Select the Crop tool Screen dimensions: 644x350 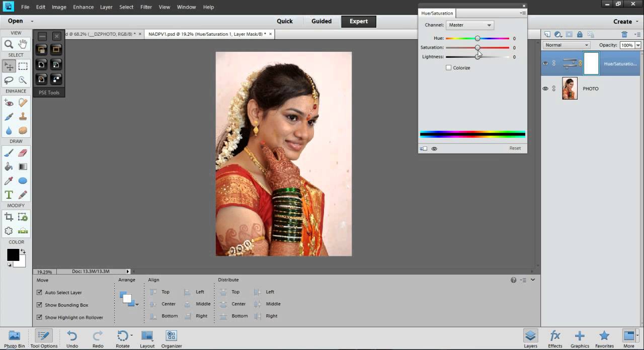(x=9, y=217)
